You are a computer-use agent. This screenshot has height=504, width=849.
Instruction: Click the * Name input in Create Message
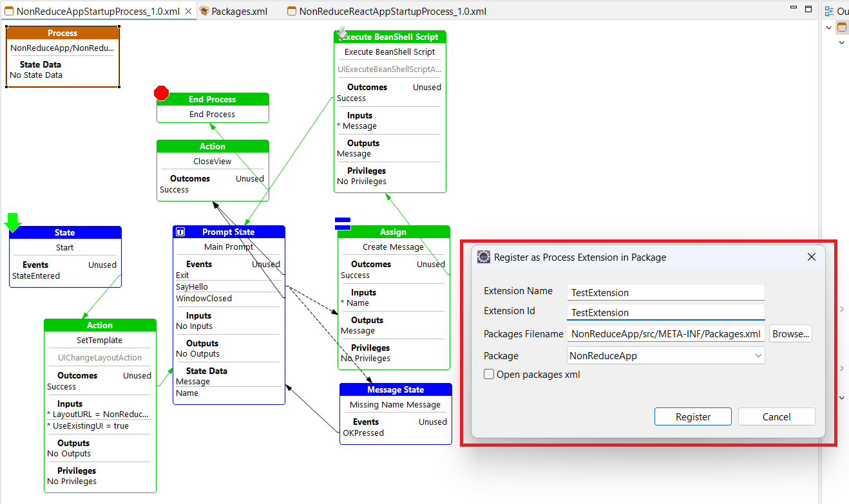coord(355,303)
